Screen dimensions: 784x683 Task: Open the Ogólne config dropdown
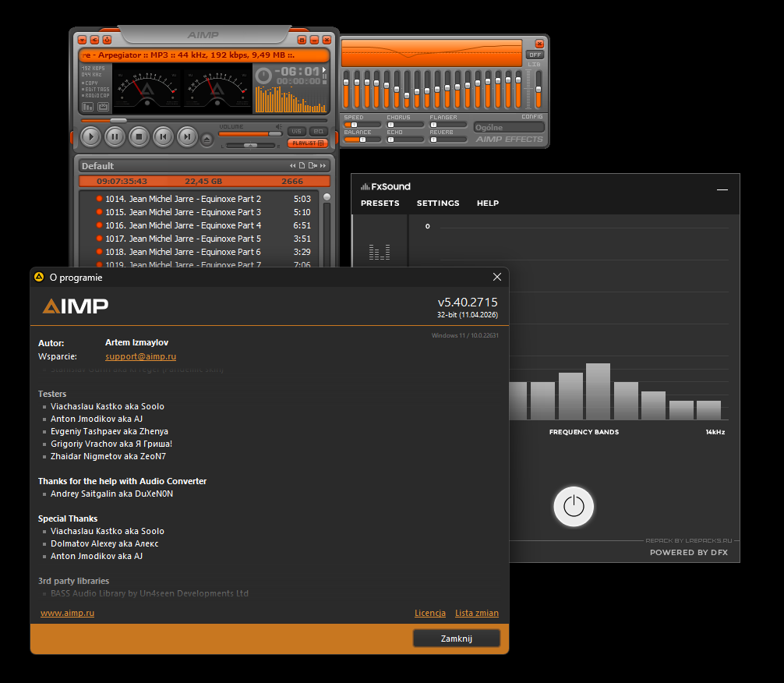(508, 128)
